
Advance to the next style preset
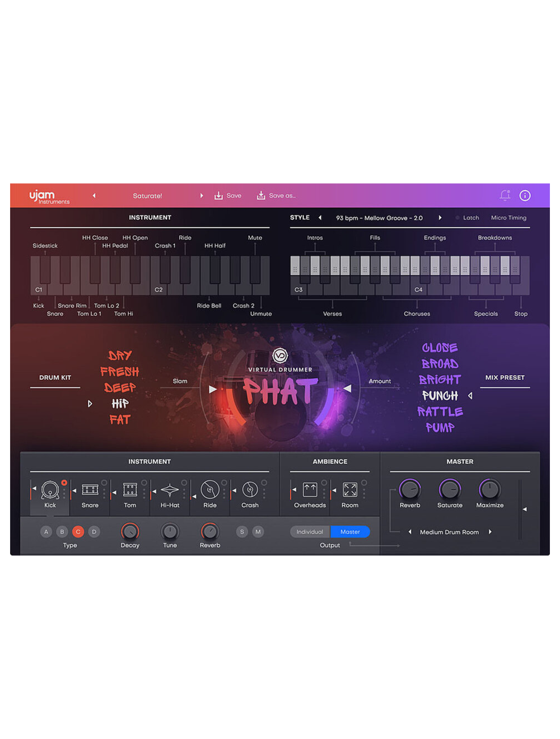[x=441, y=218]
